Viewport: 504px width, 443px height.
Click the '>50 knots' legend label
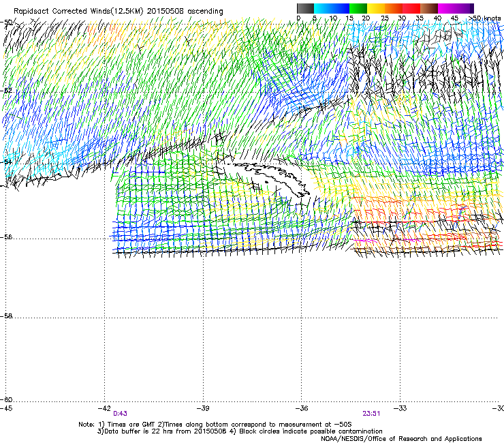pos(484,18)
